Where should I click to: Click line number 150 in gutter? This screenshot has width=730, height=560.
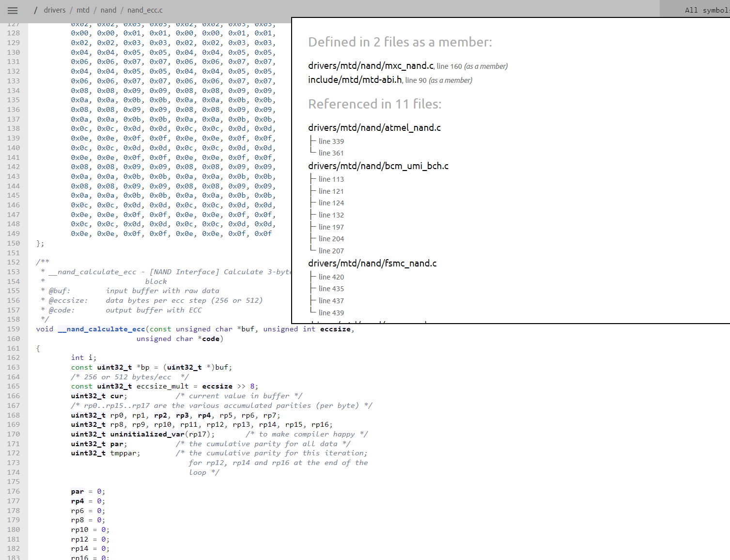pos(14,243)
